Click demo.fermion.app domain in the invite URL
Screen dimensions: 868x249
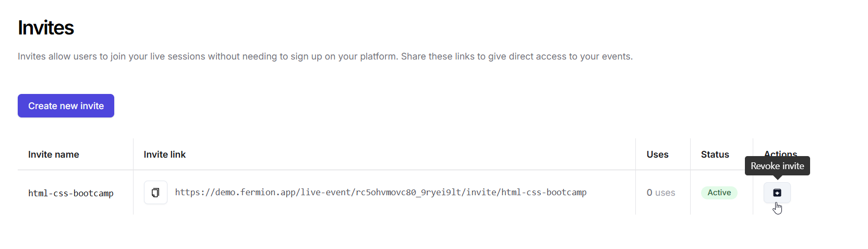point(255,193)
